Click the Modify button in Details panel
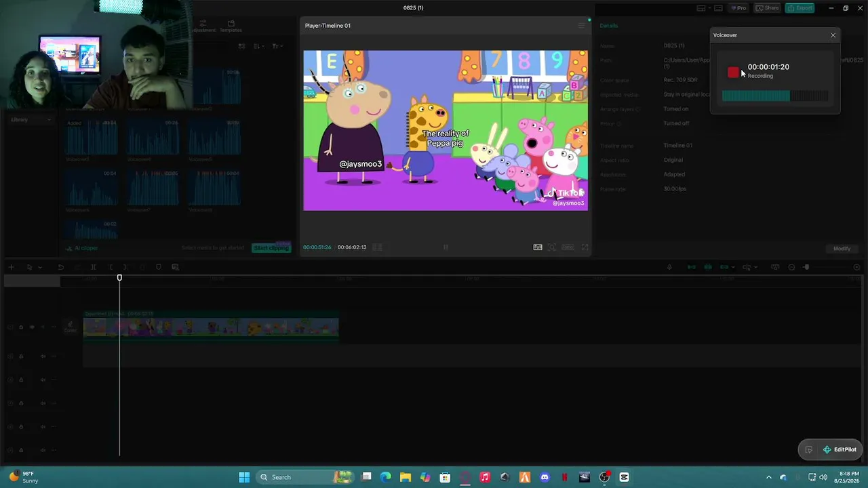The width and height of the screenshot is (868, 488). [x=842, y=249]
